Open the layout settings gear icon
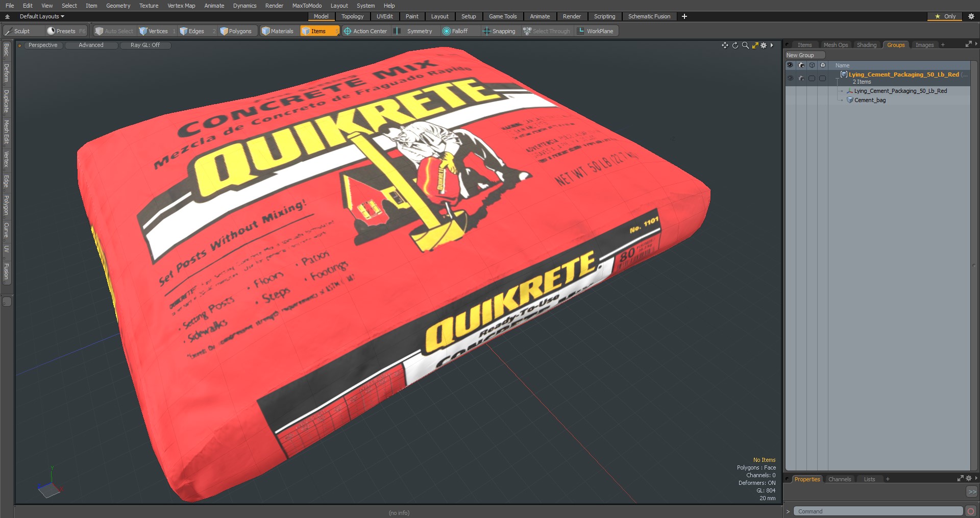This screenshot has height=518, width=980. [x=971, y=16]
